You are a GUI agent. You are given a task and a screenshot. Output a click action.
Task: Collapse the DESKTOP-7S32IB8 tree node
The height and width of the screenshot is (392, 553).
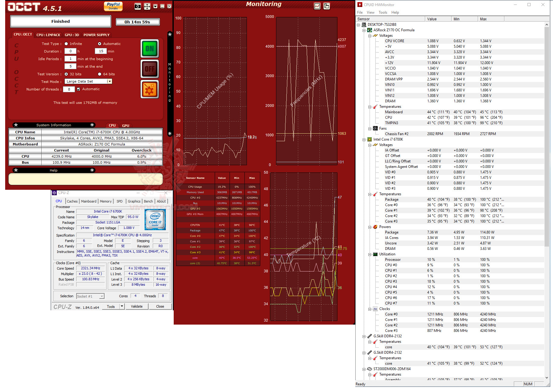358,25
